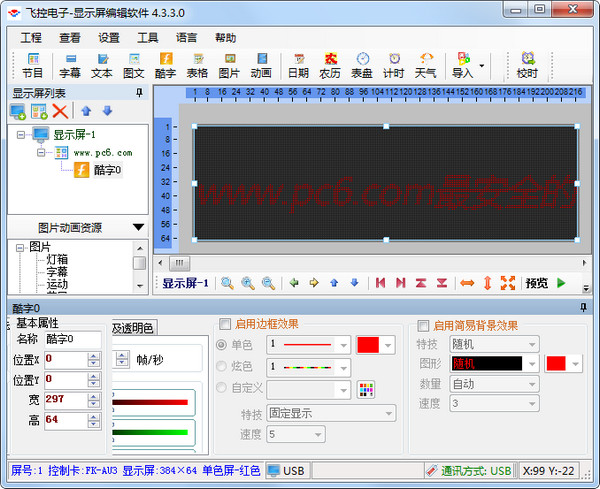Pin the 酷字0 properties panel
Viewport: 600px width, 489px height.
(x=583, y=307)
